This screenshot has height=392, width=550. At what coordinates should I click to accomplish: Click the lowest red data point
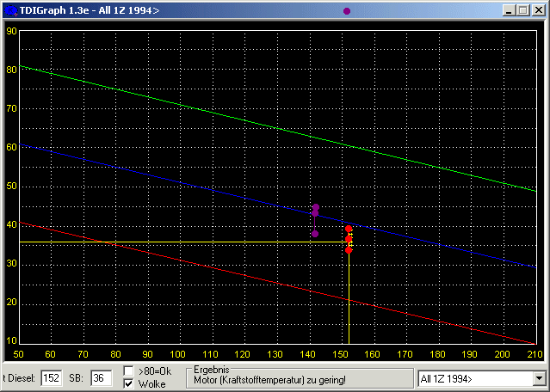349,250
